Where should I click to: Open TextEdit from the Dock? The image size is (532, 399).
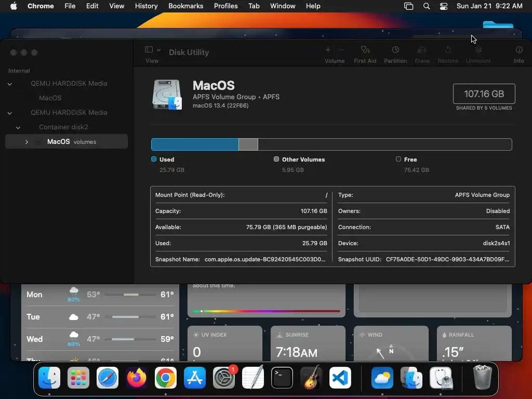coord(253,378)
